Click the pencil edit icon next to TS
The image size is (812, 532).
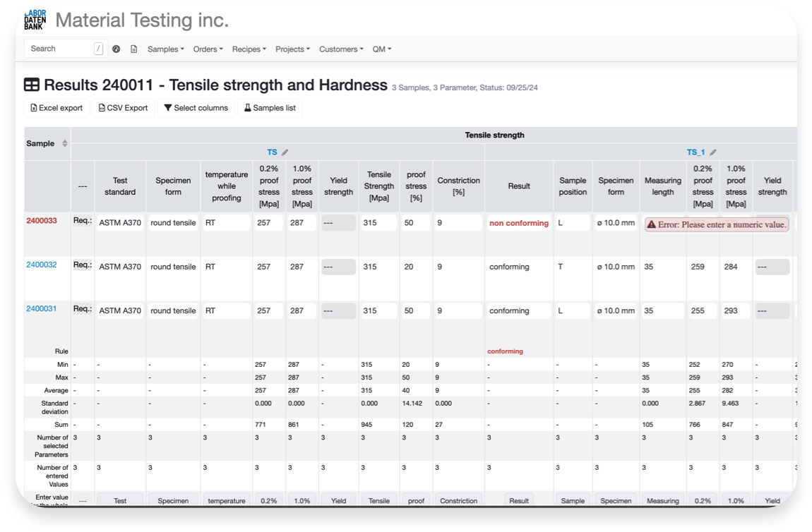285,152
